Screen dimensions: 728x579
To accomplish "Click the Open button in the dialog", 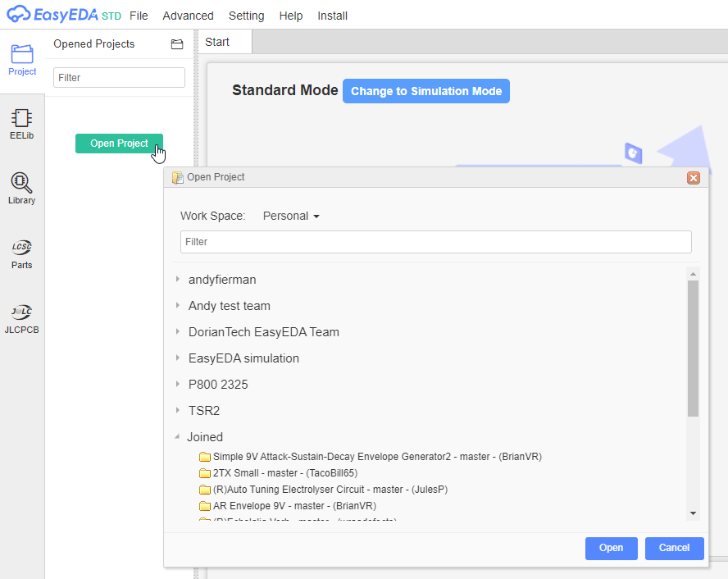I will 611,548.
